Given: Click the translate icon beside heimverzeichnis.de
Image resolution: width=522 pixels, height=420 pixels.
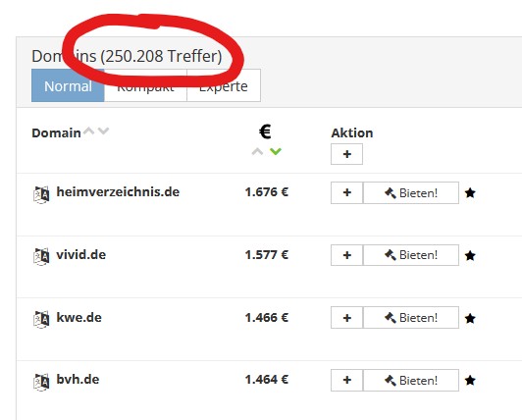Looking at the screenshot, I should coord(41,194).
